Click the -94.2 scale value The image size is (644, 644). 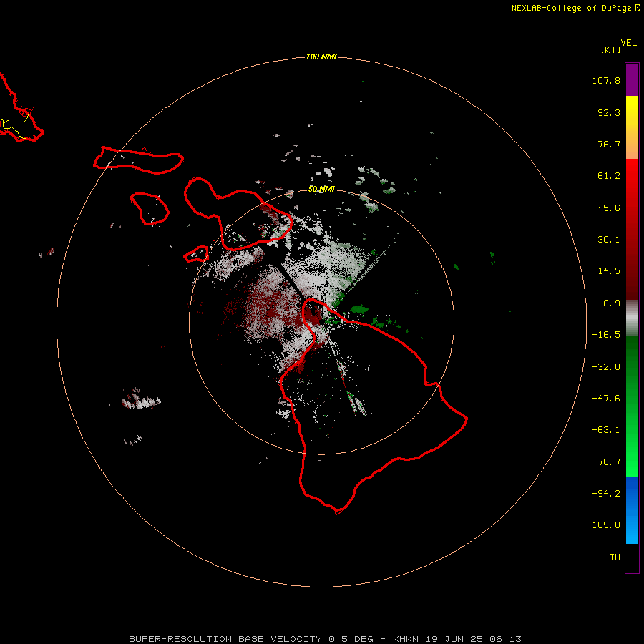[606, 493]
